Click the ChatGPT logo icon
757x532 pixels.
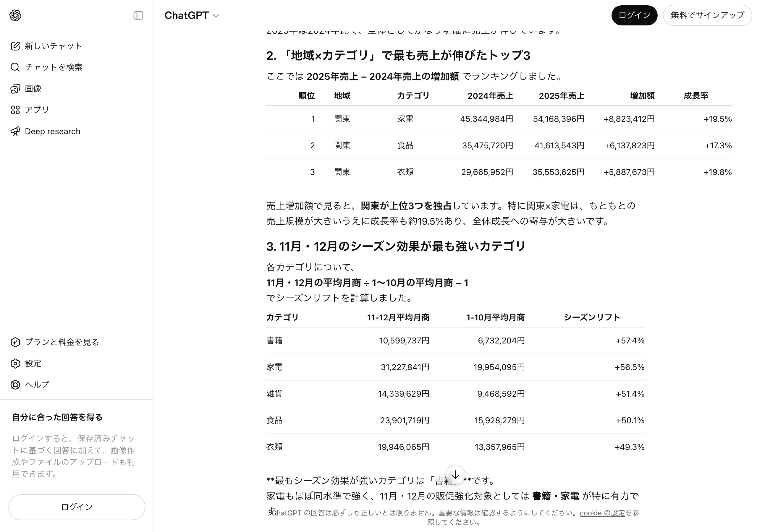[15, 15]
